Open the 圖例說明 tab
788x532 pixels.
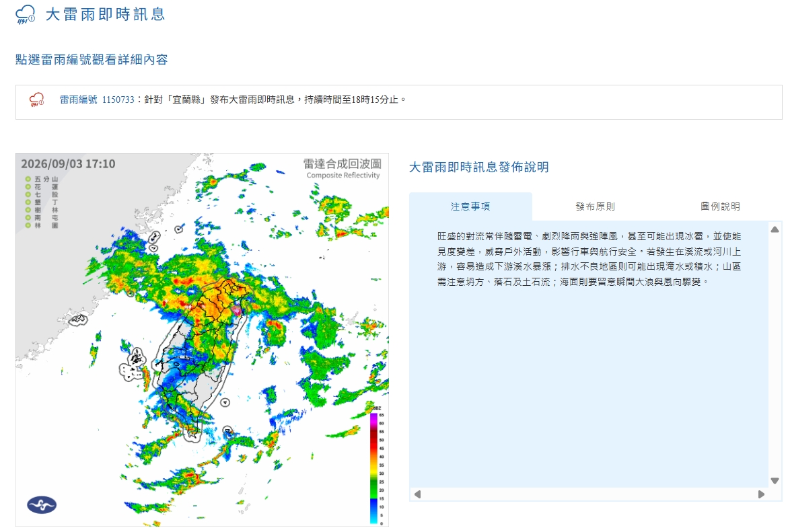click(x=719, y=206)
